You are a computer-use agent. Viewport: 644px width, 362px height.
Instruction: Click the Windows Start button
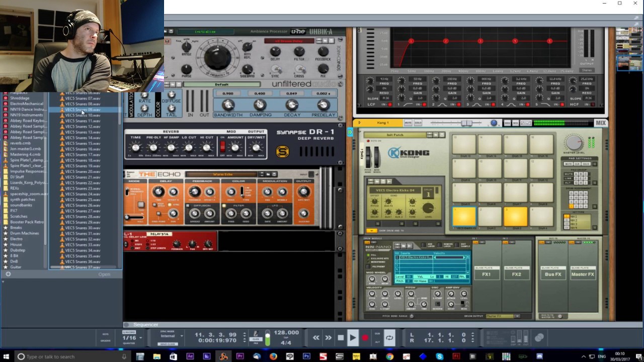(x=6, y=356)
